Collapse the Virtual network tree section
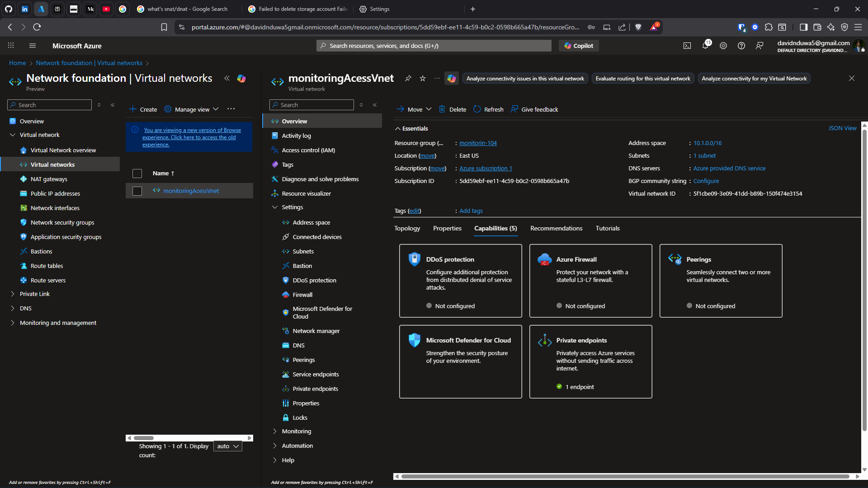Viewport: 868px width, 488px height. coord(12,135)
